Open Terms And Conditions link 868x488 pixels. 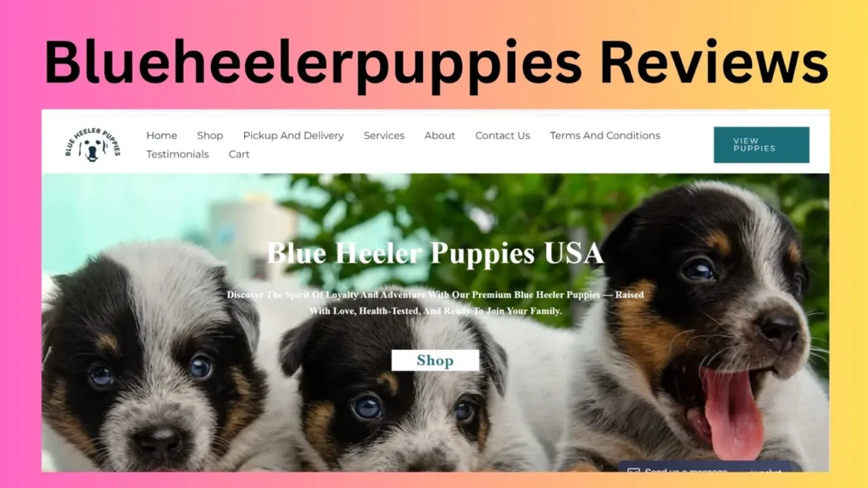point(605,136)
